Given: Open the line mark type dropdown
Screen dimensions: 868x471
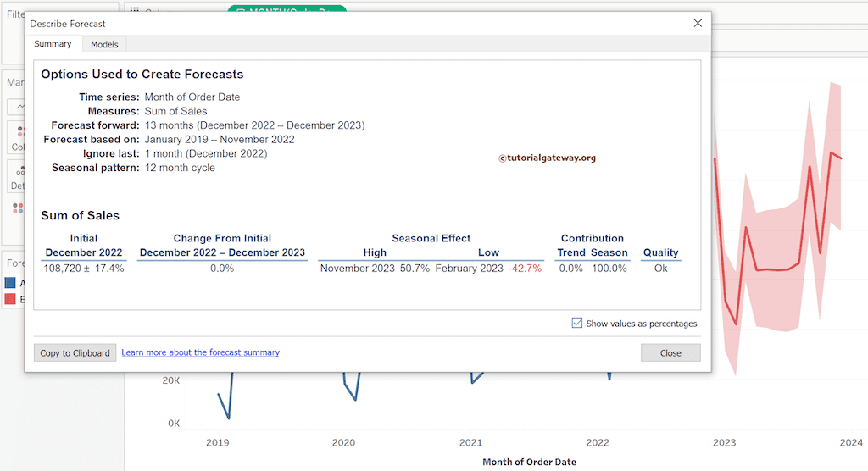Looking at the screenshot, I should (x=17, y=107).
